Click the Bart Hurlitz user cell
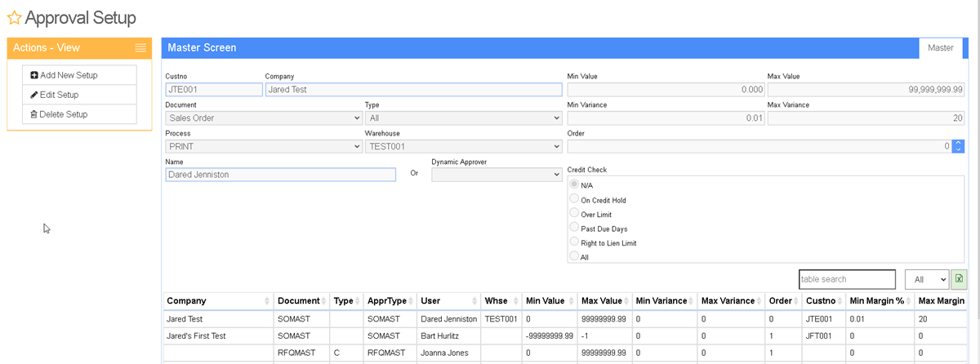 (x=448, y=335)
